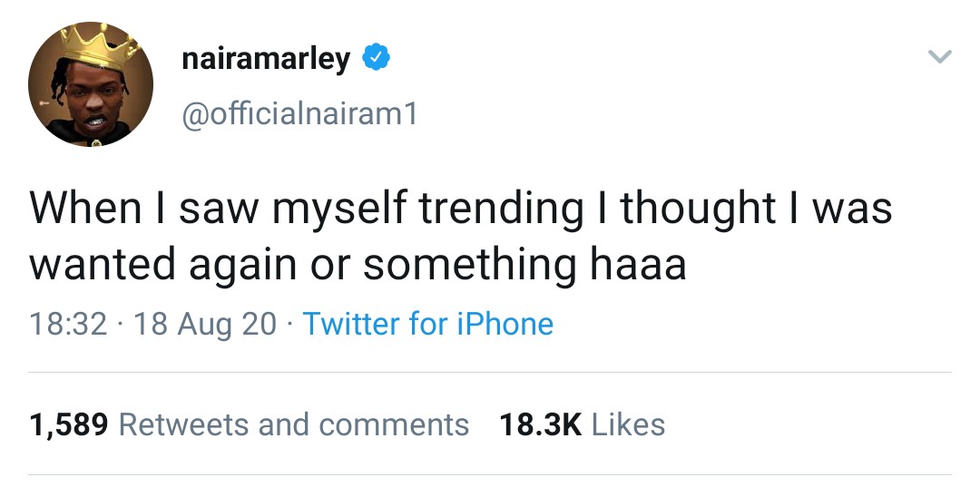
Task: Open nairamarley's profile picture
Action: point(90,84)
